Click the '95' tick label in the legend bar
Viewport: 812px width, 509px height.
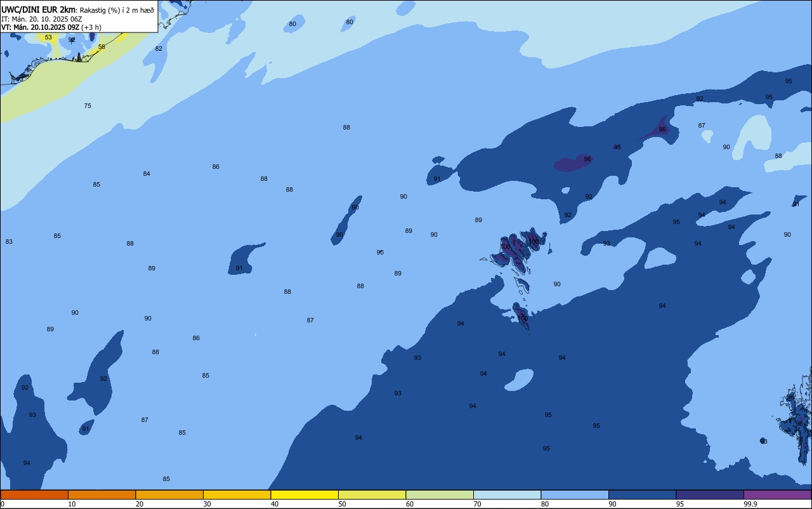[x=680, y=504]
